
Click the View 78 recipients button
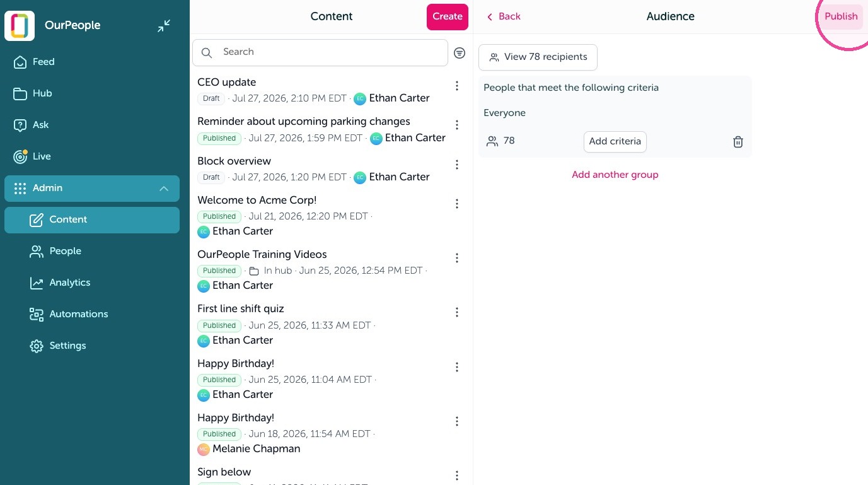(538, 57)
